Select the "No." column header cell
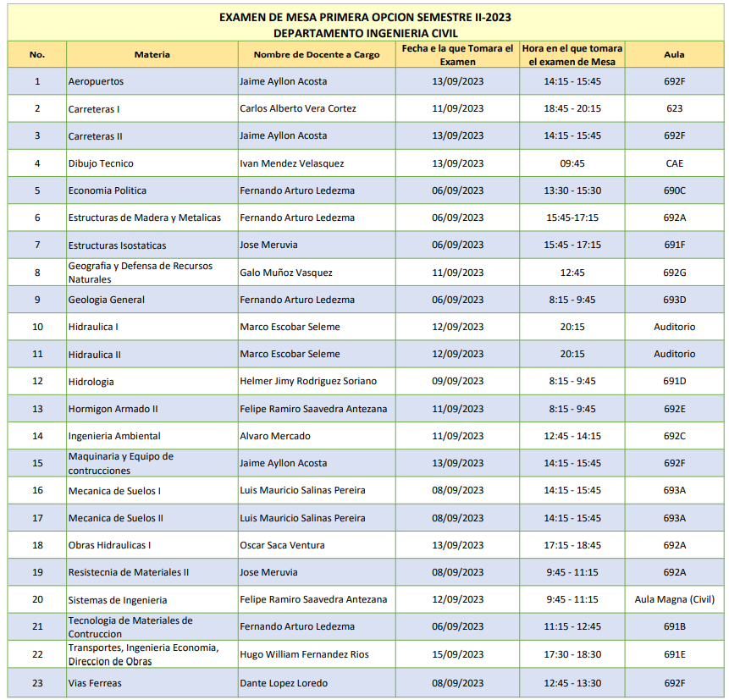The image size is (729, 700). 37,54
